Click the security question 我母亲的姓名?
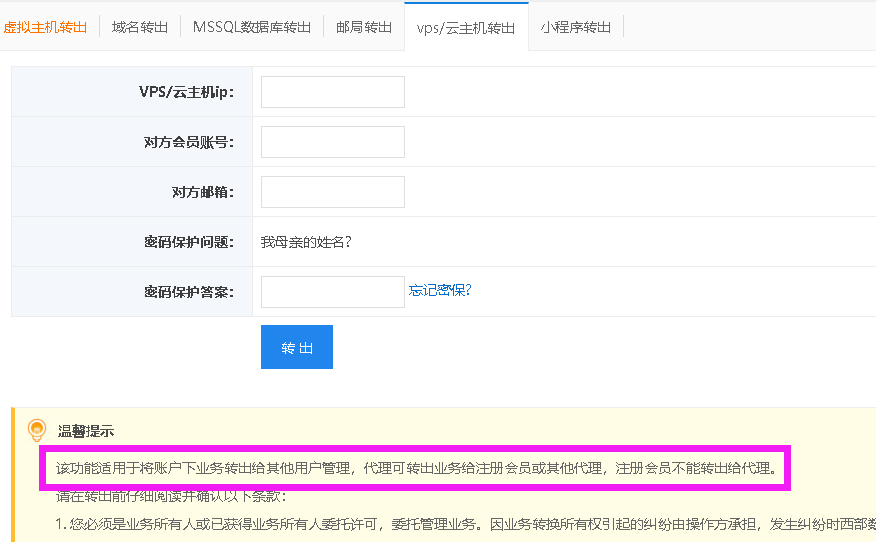876x542 pixels. (306, 242)
